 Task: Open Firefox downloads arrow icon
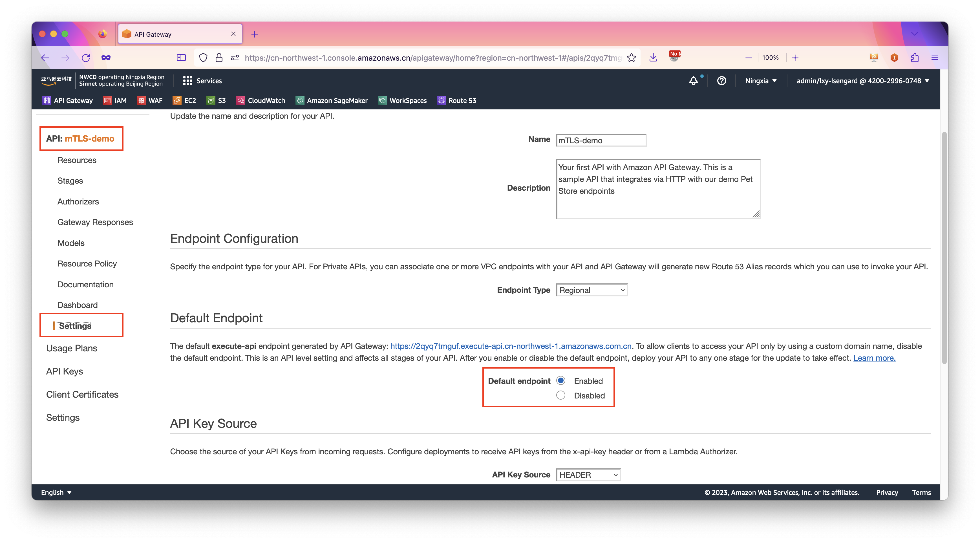[653, 58]
